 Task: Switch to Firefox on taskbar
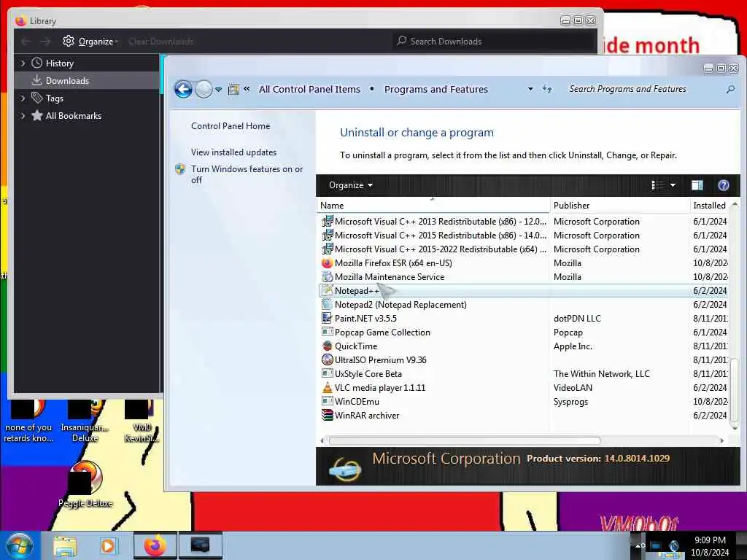[x=155, y=545]
